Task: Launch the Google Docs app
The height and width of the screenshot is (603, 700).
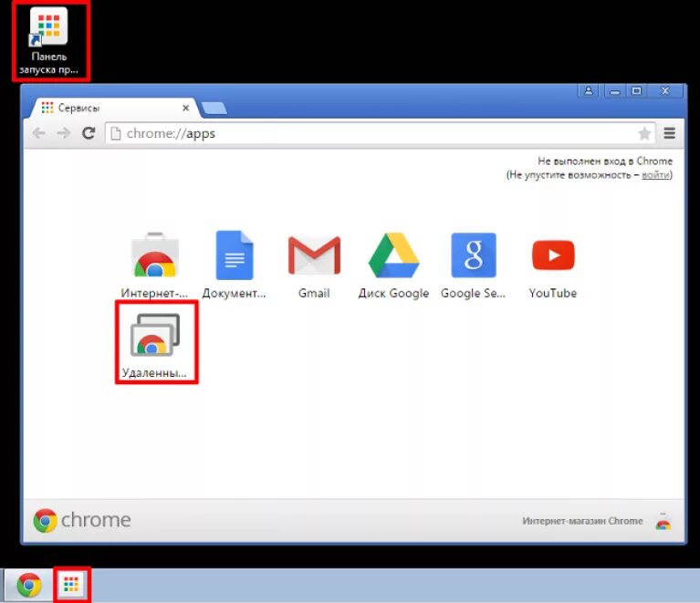Action: (235, 255)
